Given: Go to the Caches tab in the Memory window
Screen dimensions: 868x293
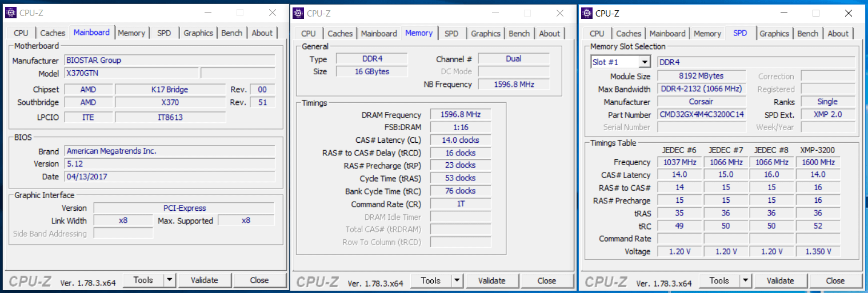Looking at the screenshot, I should pyautogui.click(x=340, y=34).
